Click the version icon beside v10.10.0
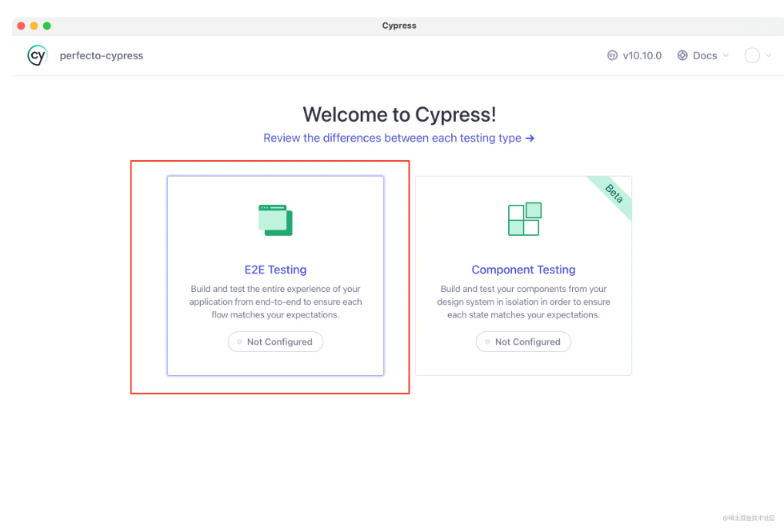 coord(612,55)
